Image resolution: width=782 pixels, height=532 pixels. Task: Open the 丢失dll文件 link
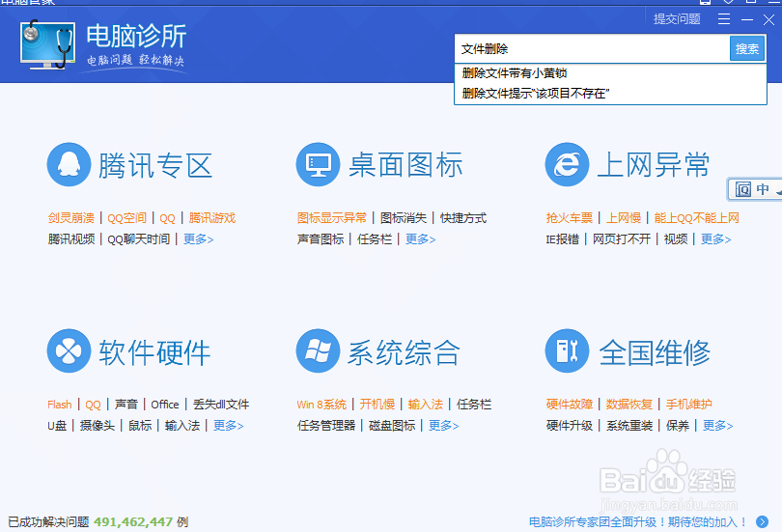[x=221, y=405]
